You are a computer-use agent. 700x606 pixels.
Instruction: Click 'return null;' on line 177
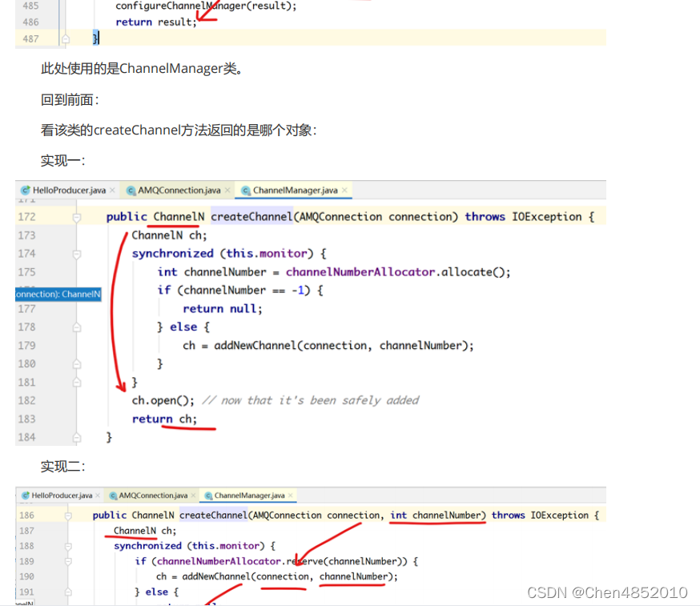(x=223, y=309)
